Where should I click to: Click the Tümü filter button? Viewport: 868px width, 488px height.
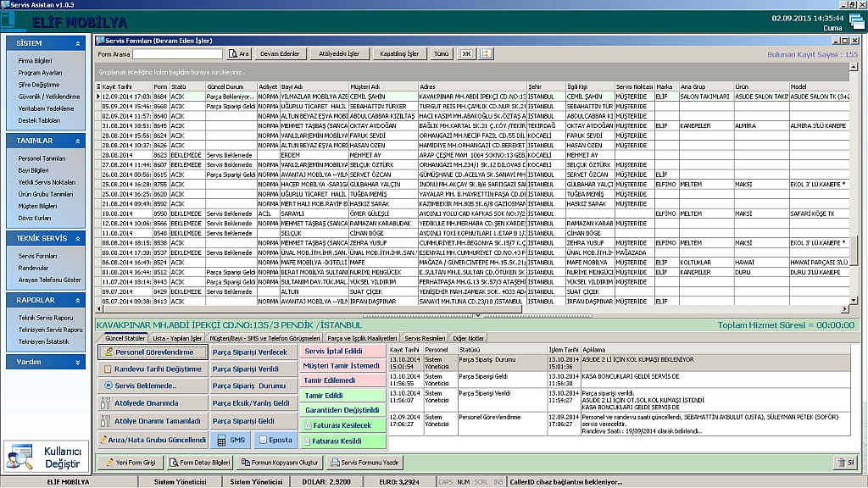click(x=441, y=53)
